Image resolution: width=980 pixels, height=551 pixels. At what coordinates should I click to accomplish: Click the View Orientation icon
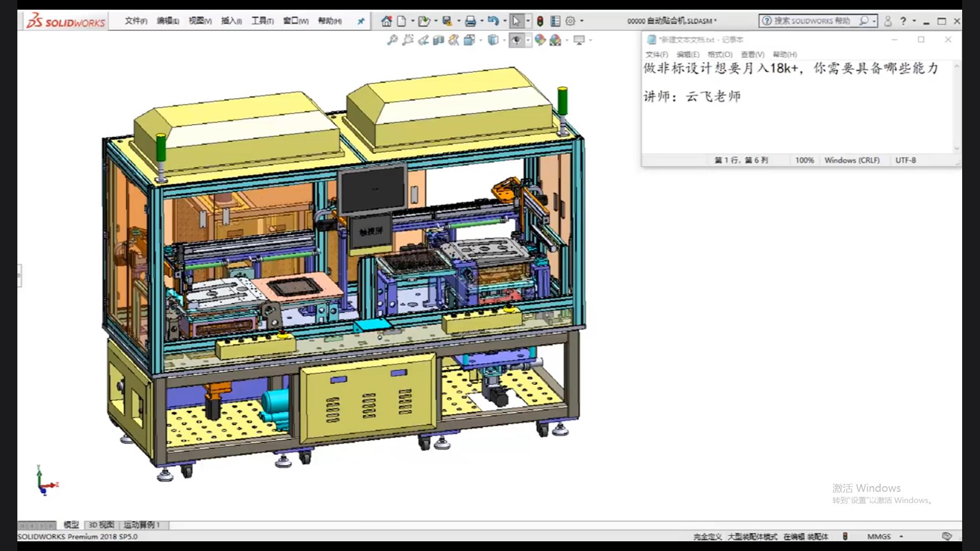[470, 40]
